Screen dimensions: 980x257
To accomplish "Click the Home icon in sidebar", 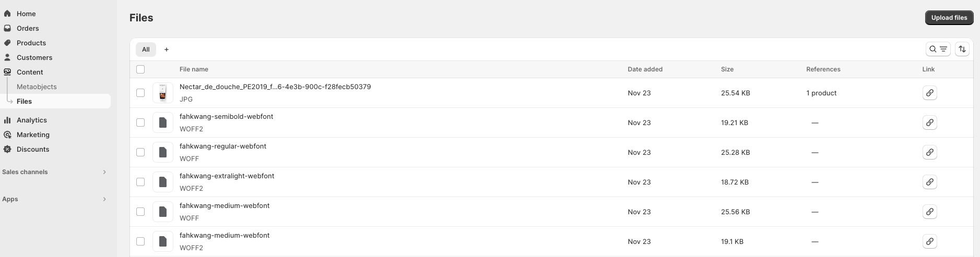I will coord(7,14).
